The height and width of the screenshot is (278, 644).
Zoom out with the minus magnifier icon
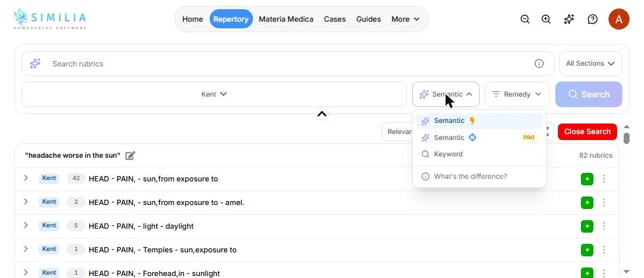point(524,19)
